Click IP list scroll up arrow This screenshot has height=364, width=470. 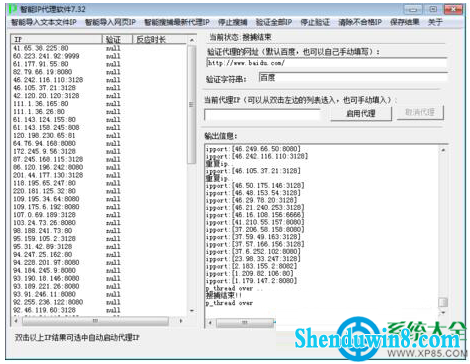pos(192,40)
